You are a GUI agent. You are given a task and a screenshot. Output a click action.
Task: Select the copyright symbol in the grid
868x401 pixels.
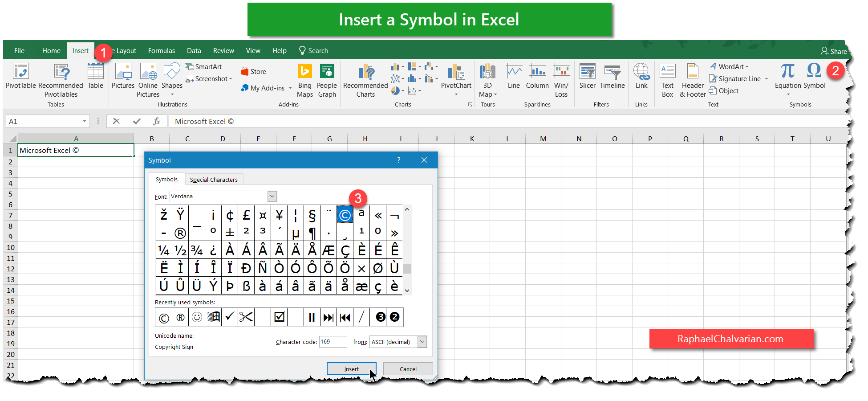point(345,215)
